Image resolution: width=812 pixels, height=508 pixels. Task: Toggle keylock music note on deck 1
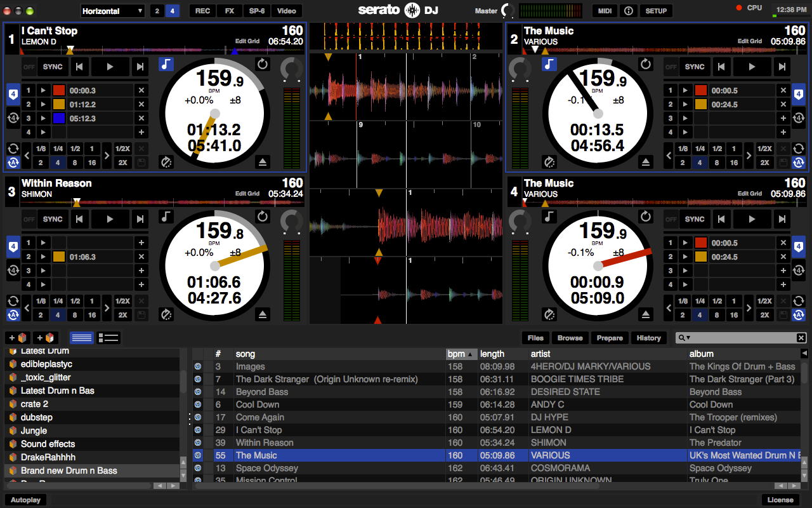[166, 64]
